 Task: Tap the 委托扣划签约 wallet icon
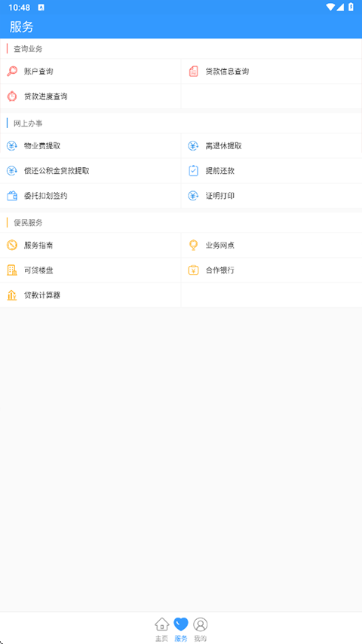pyautogui.click(x=12, y=196)
